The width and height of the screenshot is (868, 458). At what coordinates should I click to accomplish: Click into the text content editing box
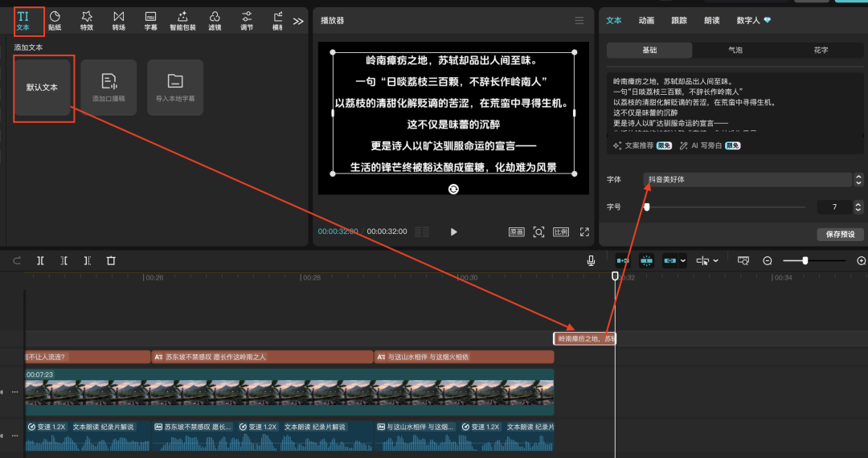pos(735,104)
